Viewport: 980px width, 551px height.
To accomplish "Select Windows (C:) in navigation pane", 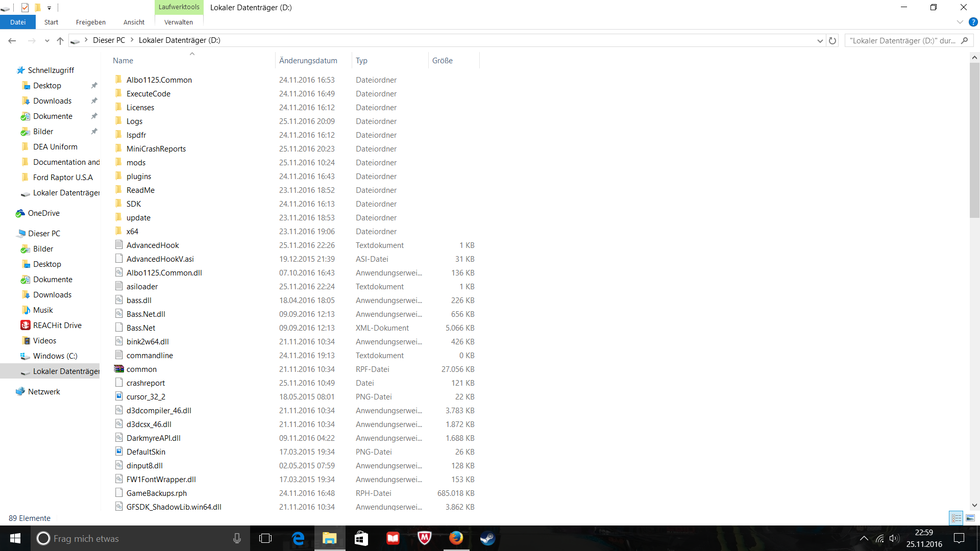I will pyautogui.click(x=55, y=356).
